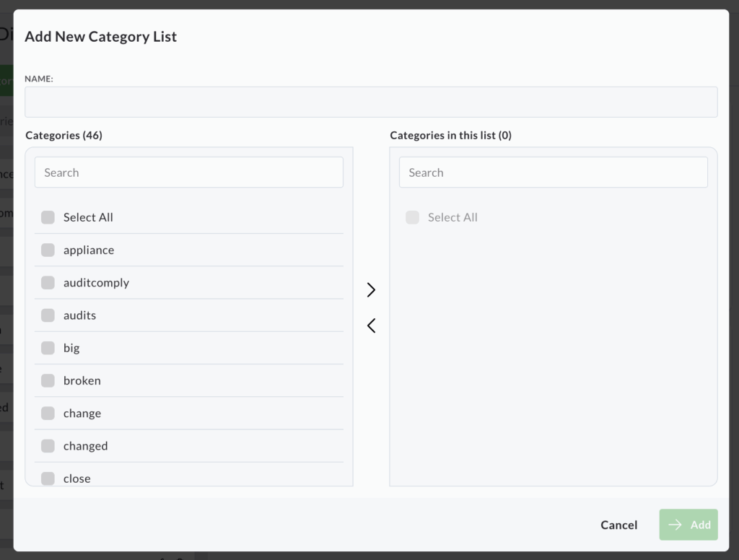Tick the auditcomply checkbox

(48, 283)
